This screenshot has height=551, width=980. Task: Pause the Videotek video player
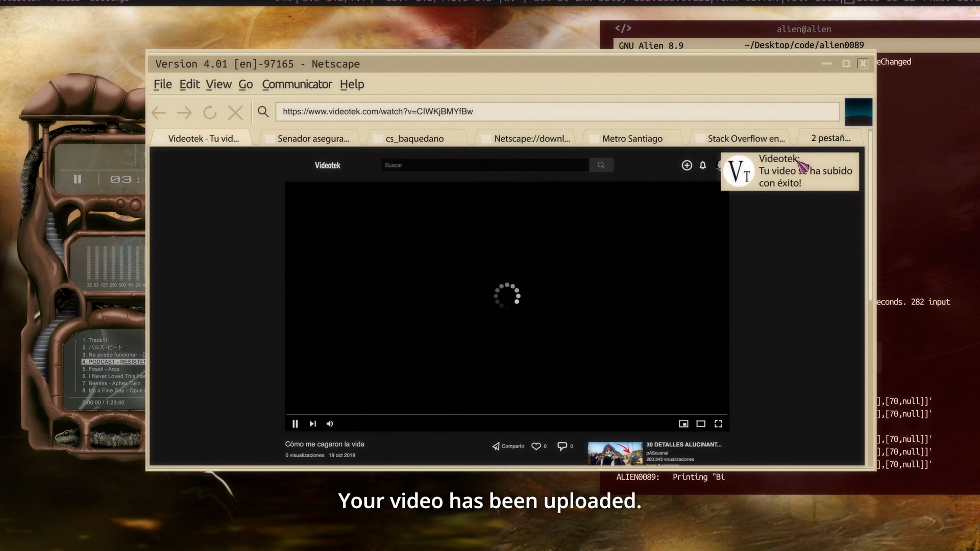[295, 424]
